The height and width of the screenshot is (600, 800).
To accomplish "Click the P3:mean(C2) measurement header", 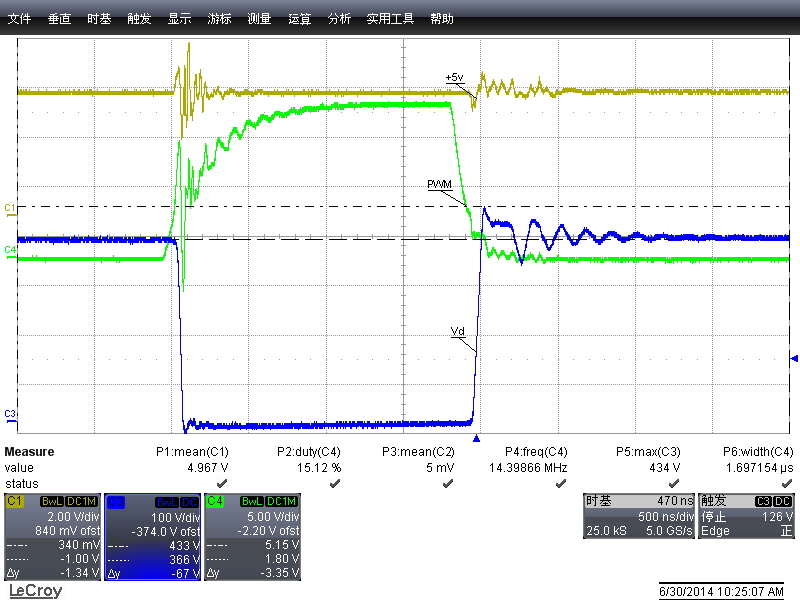I will tap(418, 452).
